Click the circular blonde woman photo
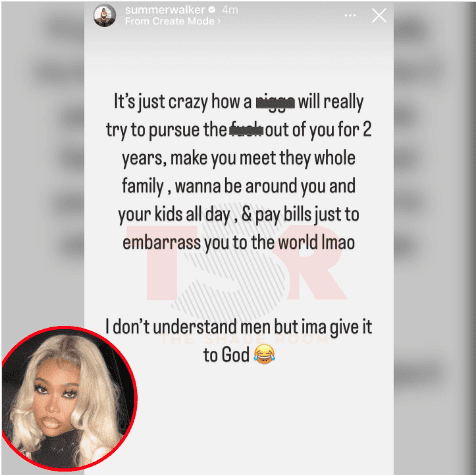Viewport: 476px width, 475px height. (69, 398)
